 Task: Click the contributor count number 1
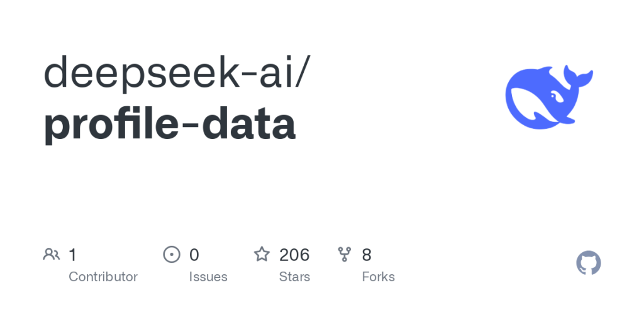pos(72,255)
